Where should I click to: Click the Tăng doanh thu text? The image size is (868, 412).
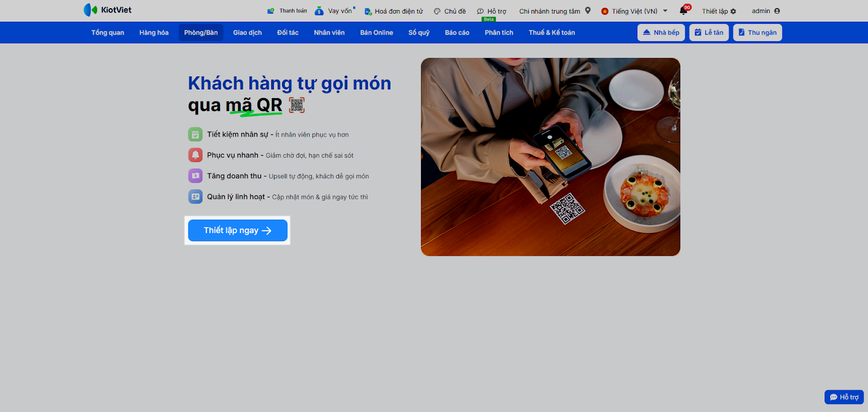pos(234,176)
